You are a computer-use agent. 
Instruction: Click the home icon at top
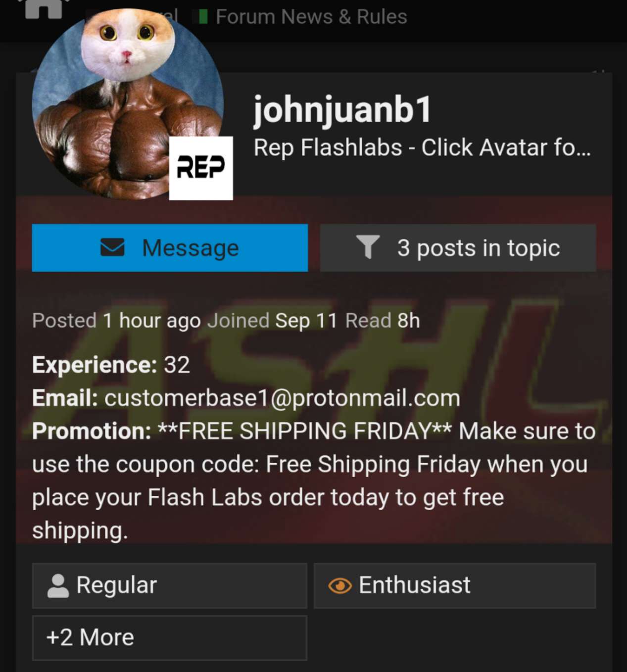[44, 8]
